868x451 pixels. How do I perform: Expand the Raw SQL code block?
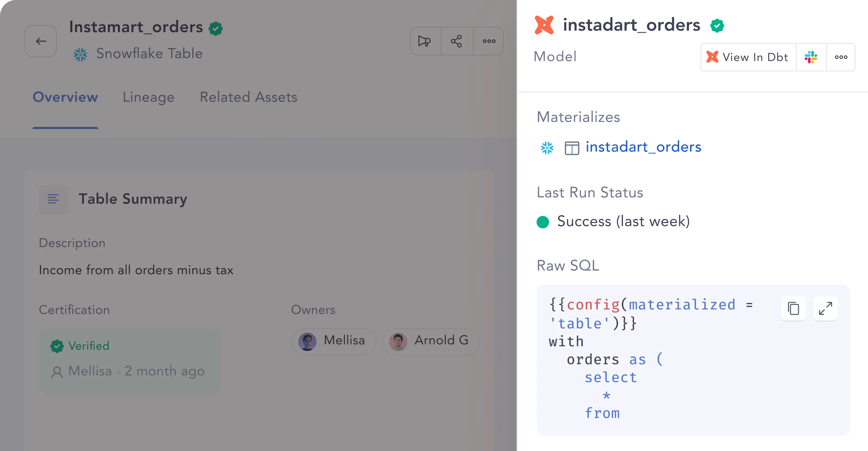pyautogui.click(x=825, y=308)
